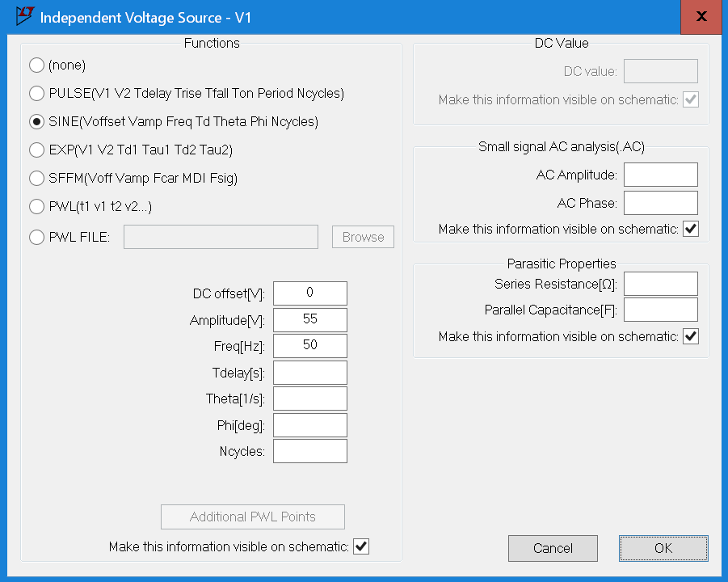Image resolution: width=728 pixels, height=582 pixels.
Task: Choose SFFM function radio button
Action: pos(36,179)
